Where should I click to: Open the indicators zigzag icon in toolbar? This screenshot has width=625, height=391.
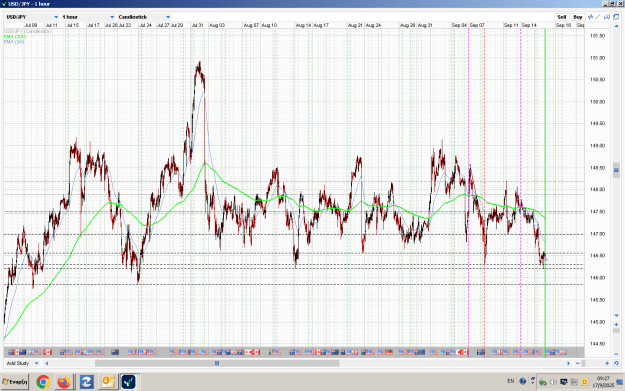point(590,17)
